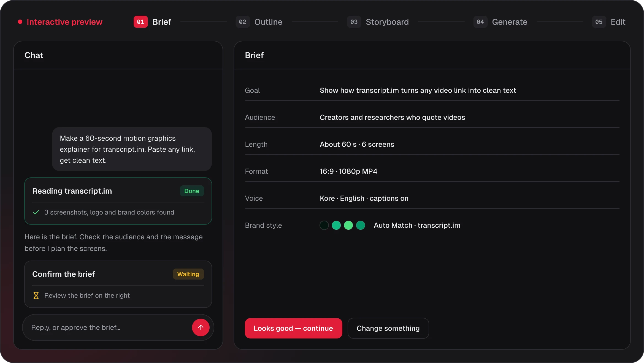The height and width of the screenshot is (363, 644).
Task: Pick the last emerald brand swatch
Action: pyautogui.click(x=361, y=225)
